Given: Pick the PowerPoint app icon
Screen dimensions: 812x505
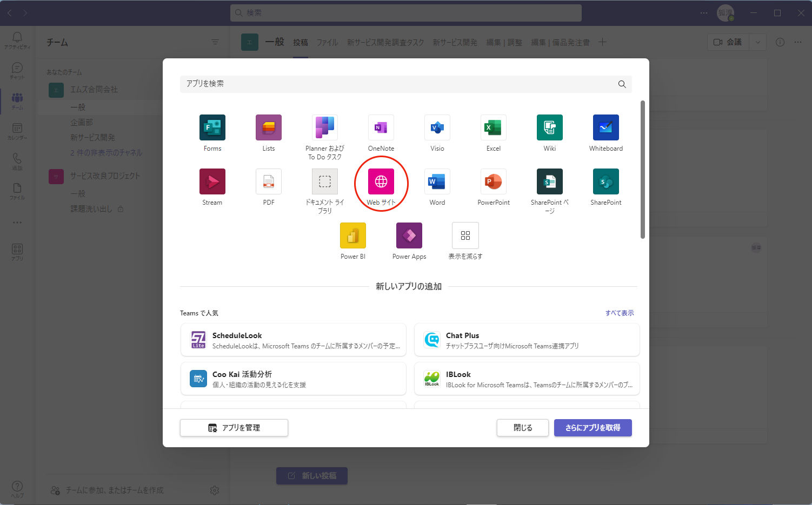Looking at the screenshot, I should tap(494, 181).
